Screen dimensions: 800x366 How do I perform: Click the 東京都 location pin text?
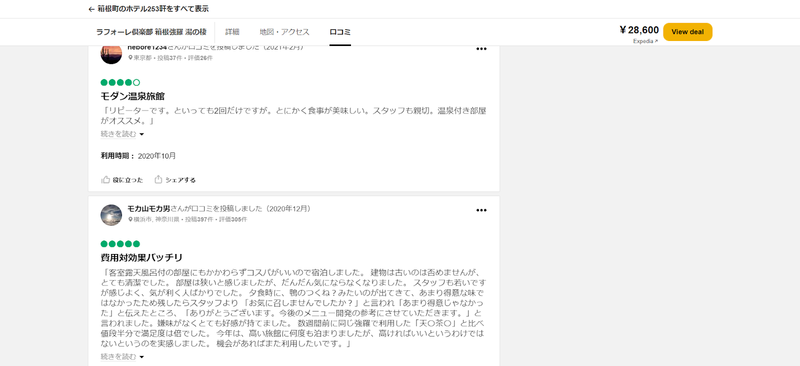(x=140, y=58)
